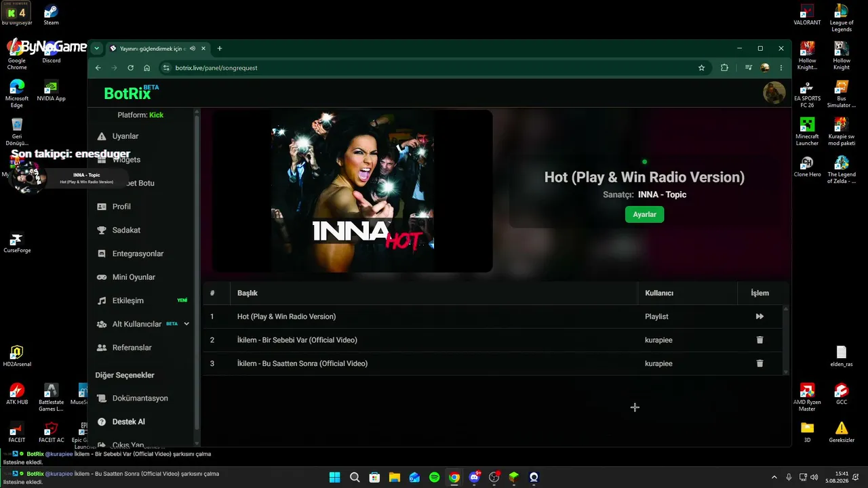This screenshot has height=488, width=868.
Task: Open Chrome media controls icon
Action: (748, 68)
